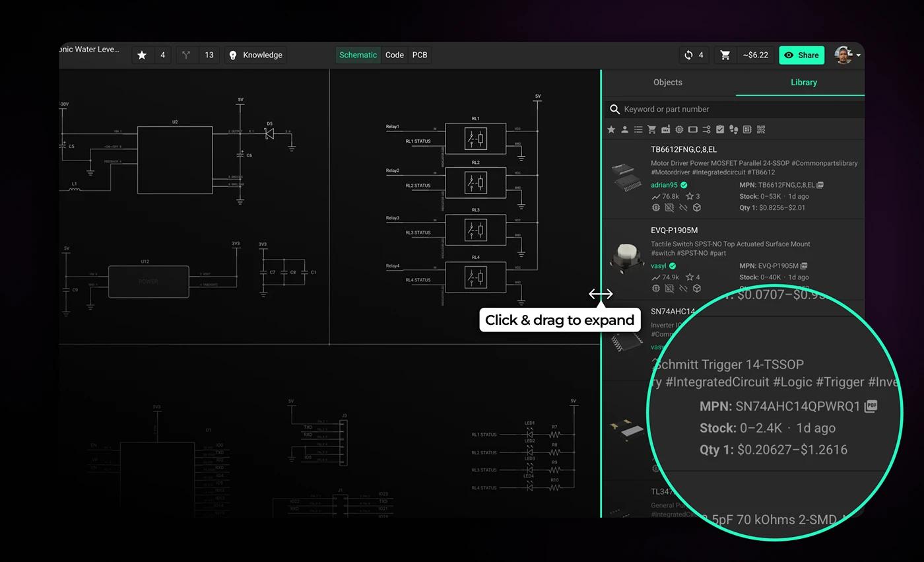Click the green Share button
Image resolution: width=924 pixels, height=562 pixels.
(801, 55)
